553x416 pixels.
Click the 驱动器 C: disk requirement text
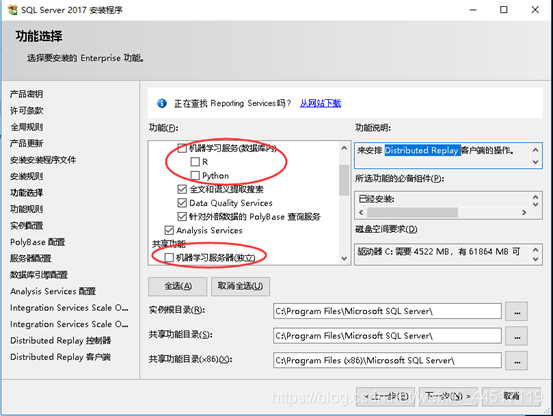tap(439, 252)
